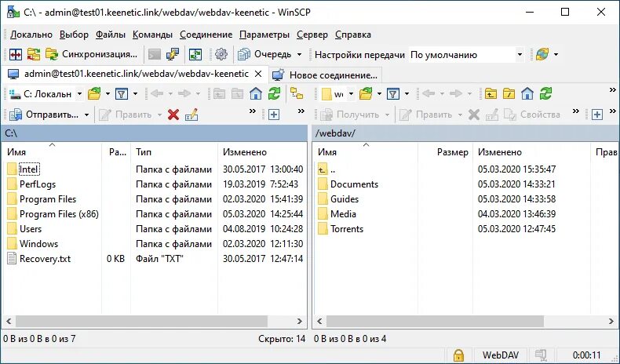Click the local panel plus select icon
Screen dimensions: 620x364
point(274,115)
